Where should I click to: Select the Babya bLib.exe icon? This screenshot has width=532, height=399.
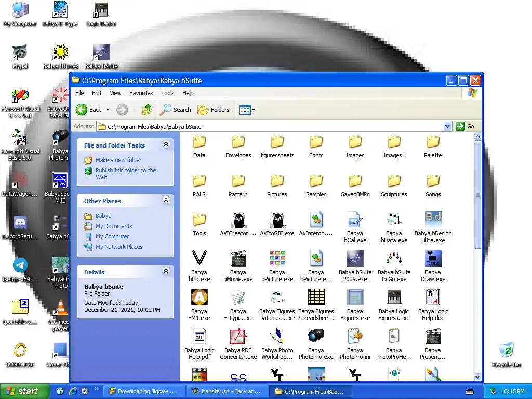[199, 258]
